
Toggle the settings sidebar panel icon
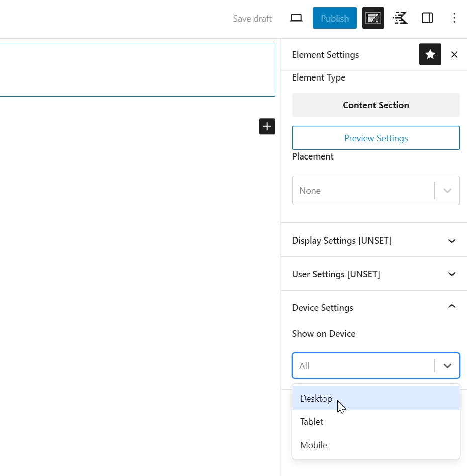(x=427, y=18)
